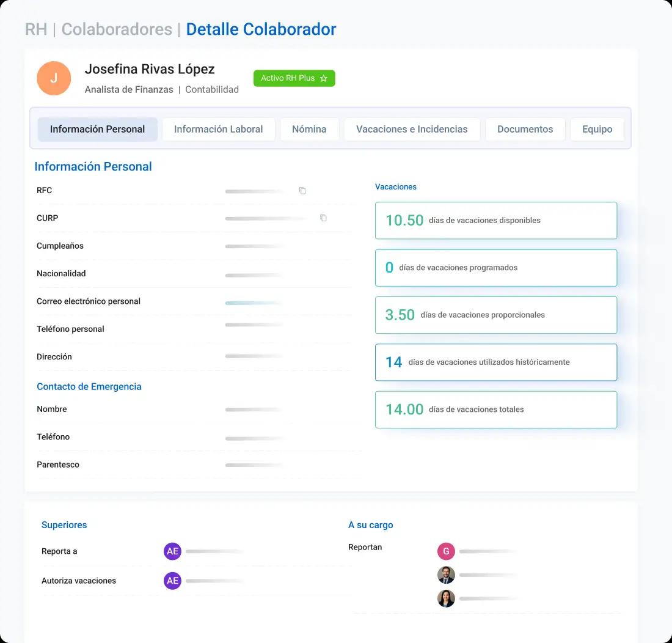Select the Documentos tab
The width and height of the screenshot is (672, 643).
(x=525, y=129)
